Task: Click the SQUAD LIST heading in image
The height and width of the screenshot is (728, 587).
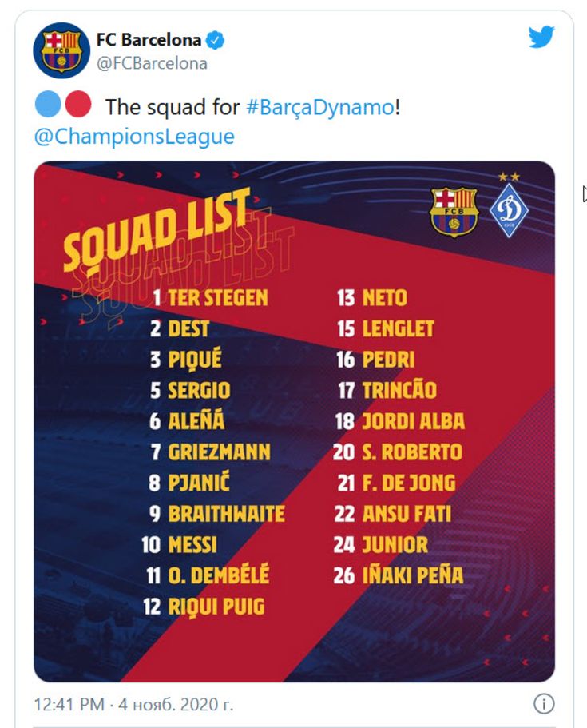Action: tap(158, 230)
